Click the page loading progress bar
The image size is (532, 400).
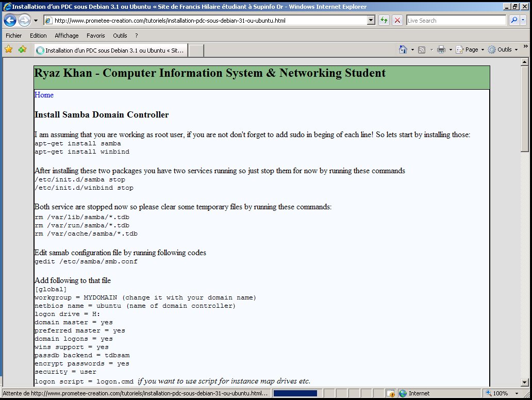pos(295,393)
